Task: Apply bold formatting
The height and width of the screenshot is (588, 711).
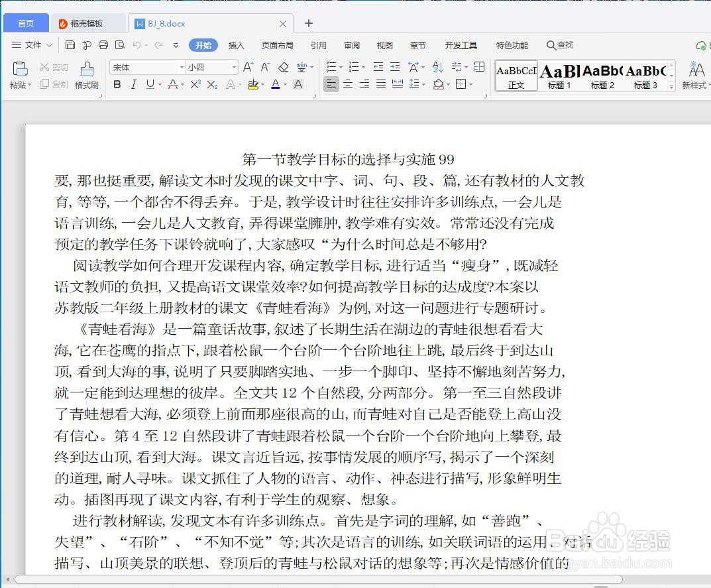Action: coord(117,84)
